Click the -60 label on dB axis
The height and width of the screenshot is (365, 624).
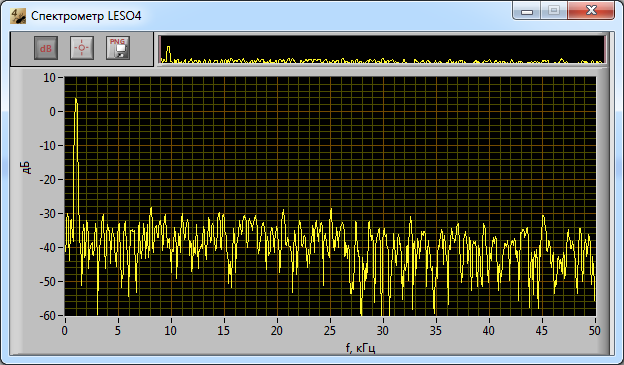(x=48, y=316)
